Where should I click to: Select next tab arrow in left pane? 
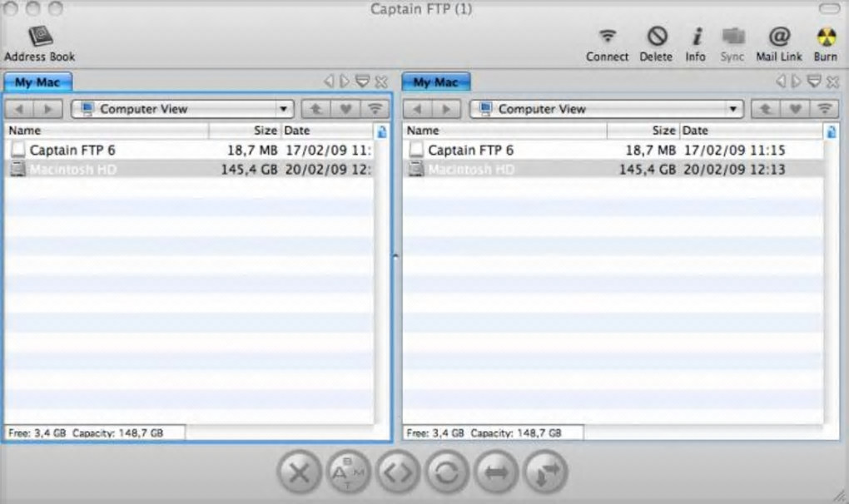coord(345,82)
